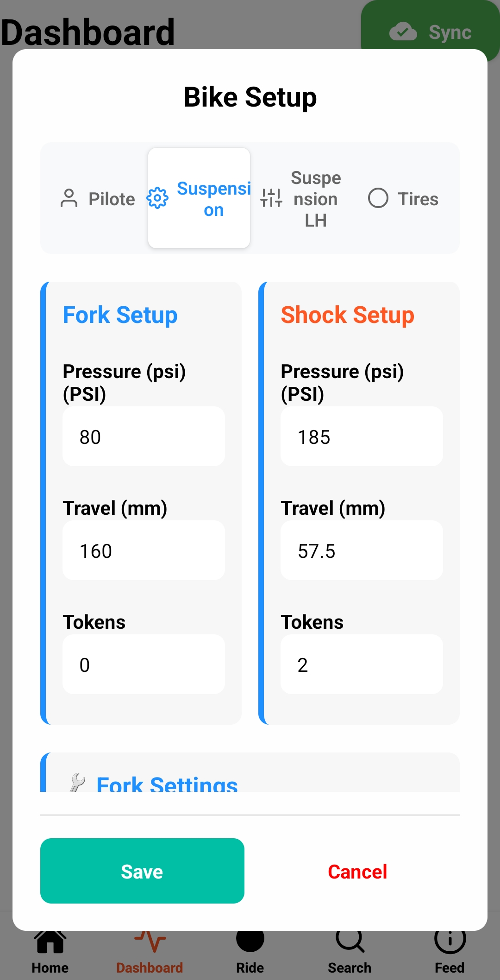Click the person icon on Pilote tab
The image size is (500, 980).
69,198
